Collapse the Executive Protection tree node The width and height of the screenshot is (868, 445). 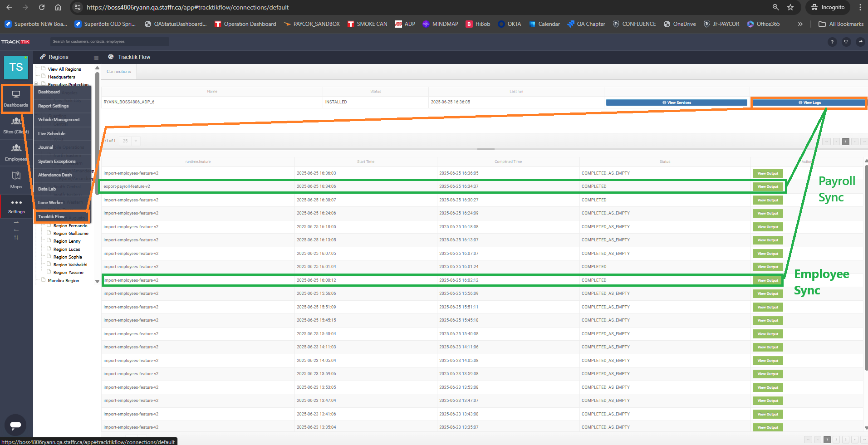(36, 83)
